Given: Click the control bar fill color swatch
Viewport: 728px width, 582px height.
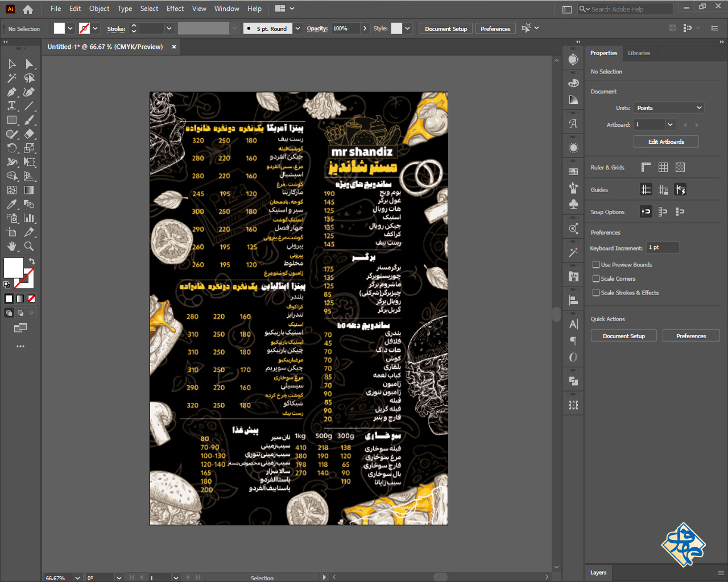Looking at the screenshot, I should [x=59, y=28].
